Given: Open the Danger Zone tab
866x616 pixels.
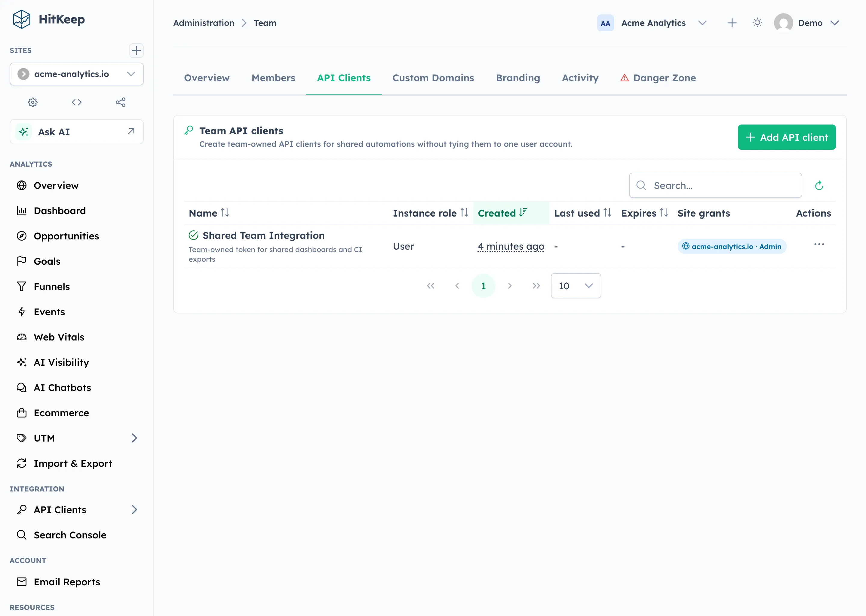Looking at the screenshot, I should click(658, 78).
